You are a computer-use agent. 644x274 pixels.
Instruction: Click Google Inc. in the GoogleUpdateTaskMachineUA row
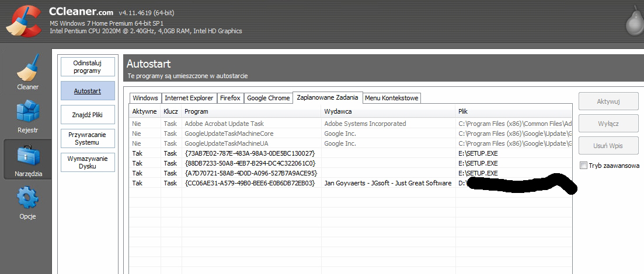340,143
